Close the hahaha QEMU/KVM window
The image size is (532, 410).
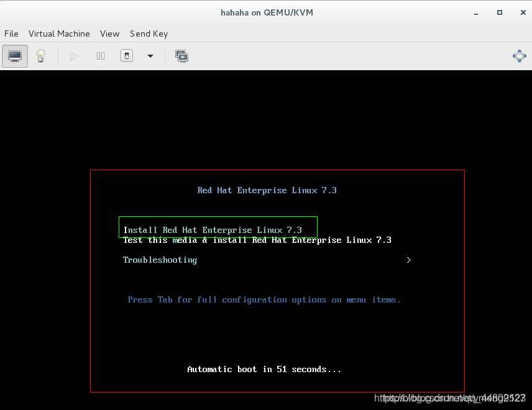(523, 12)
